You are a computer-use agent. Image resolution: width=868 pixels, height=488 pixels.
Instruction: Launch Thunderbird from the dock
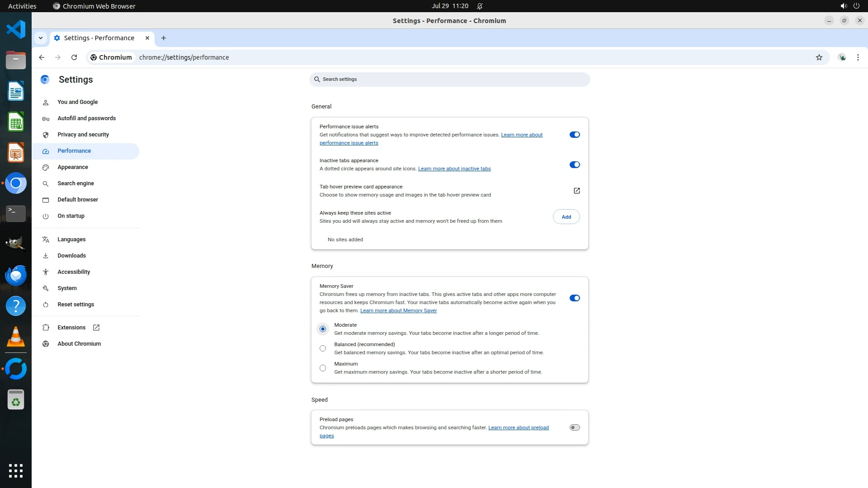(x=16, y=275)
